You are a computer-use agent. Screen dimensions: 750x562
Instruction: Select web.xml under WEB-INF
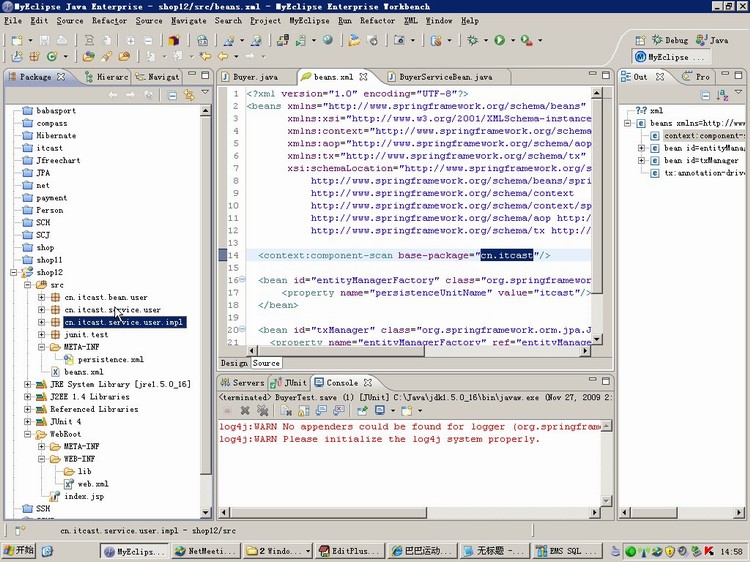pos(92,484)
